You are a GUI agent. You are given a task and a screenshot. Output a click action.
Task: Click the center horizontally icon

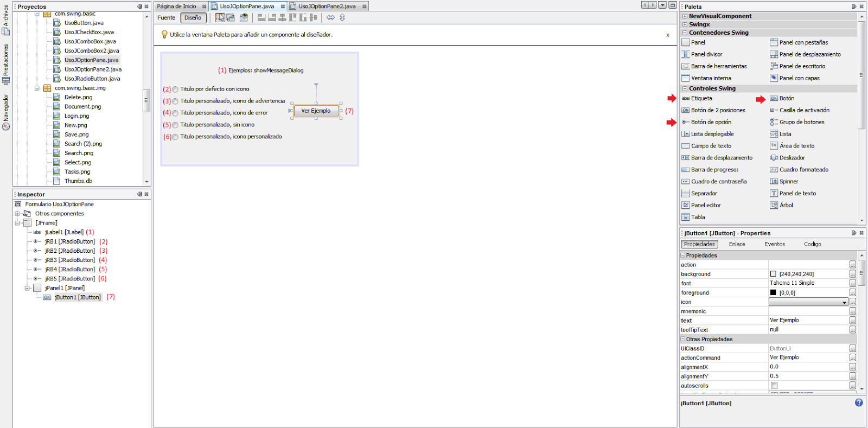282,17
